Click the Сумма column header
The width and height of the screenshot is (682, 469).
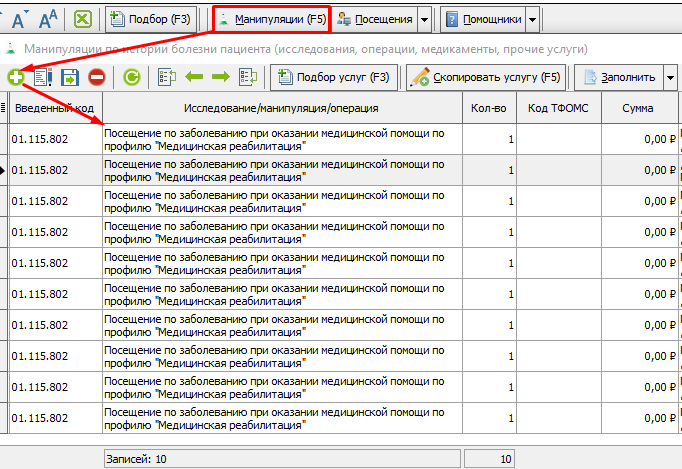[x=637, y=108]
